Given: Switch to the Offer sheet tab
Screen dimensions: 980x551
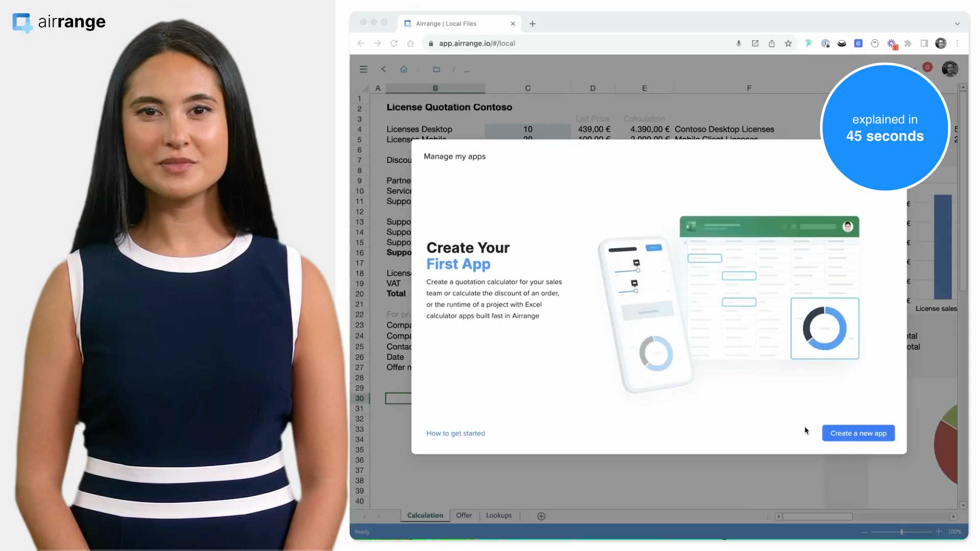Looking at the screenshot, I should click(x=463, y=515).
